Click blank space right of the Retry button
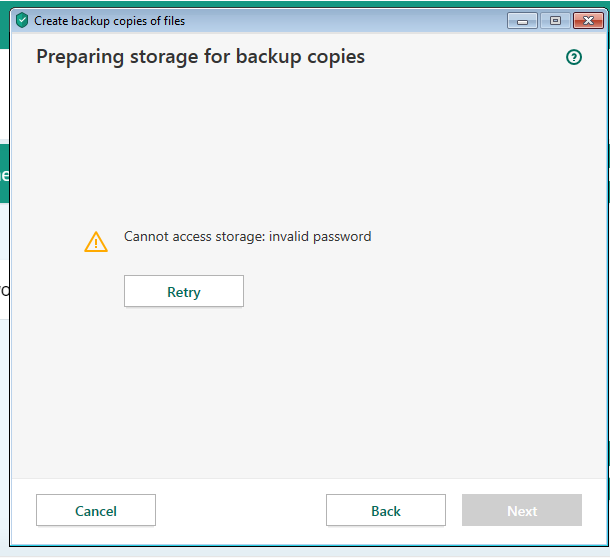612x559 pixels. pyautogui.click(x=400, y=292)
